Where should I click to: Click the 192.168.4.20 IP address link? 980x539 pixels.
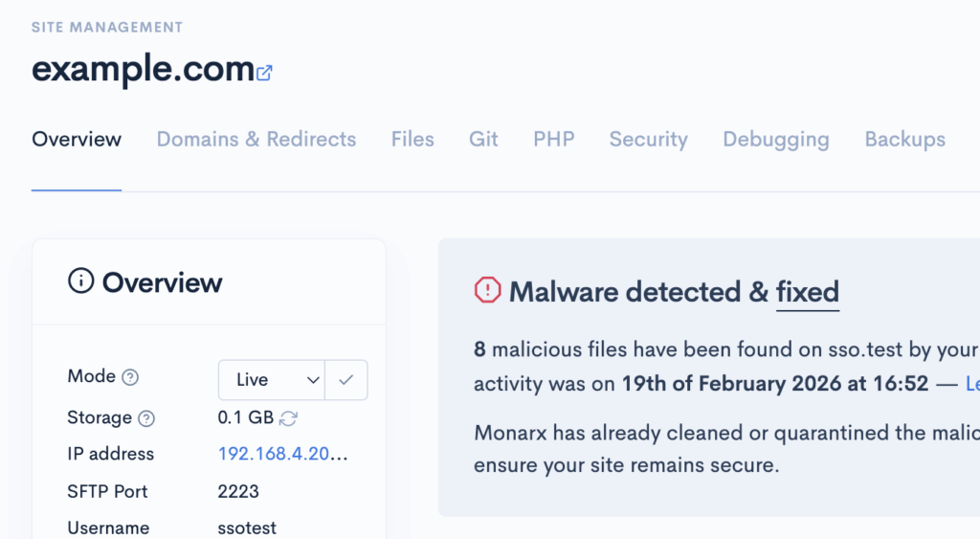282,454
